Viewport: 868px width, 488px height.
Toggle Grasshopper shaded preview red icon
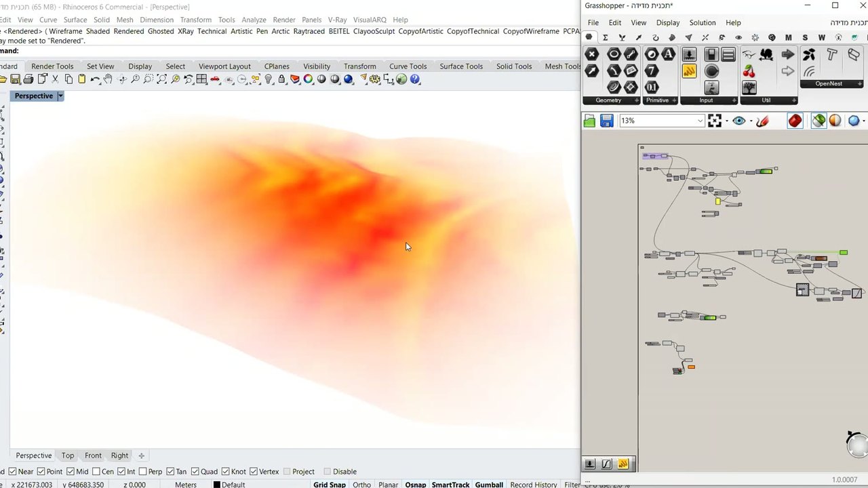pos(795,121)
